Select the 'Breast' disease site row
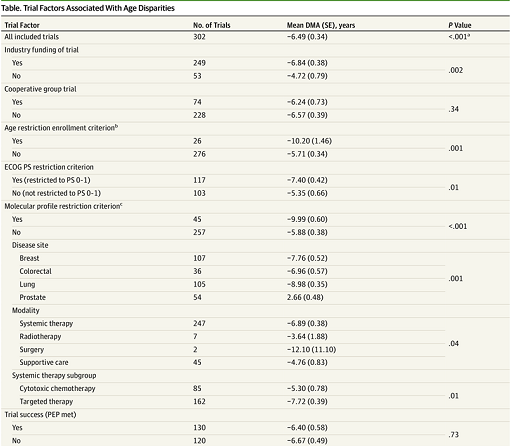The height and width of the screenshot is (446, 510). [29, 258]
